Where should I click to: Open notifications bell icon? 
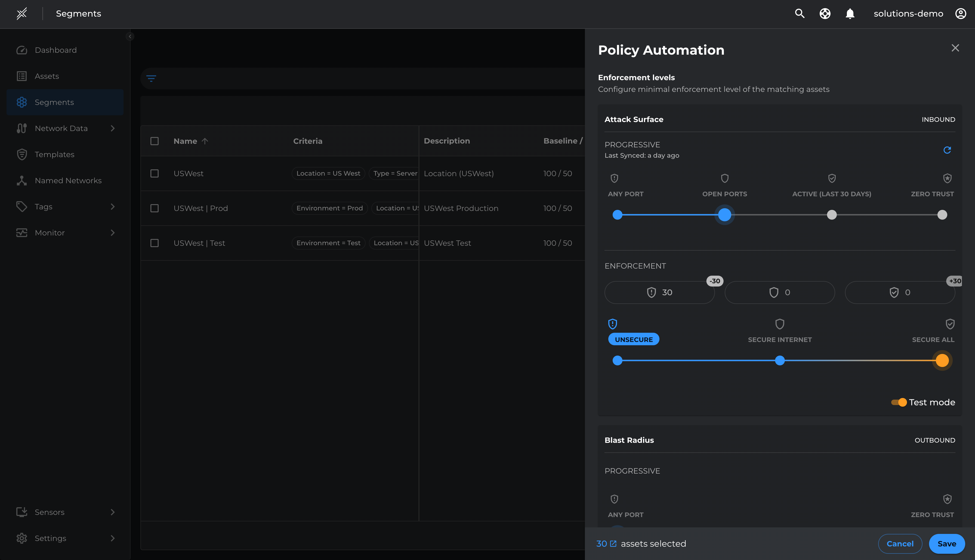(x=850, y=14)
